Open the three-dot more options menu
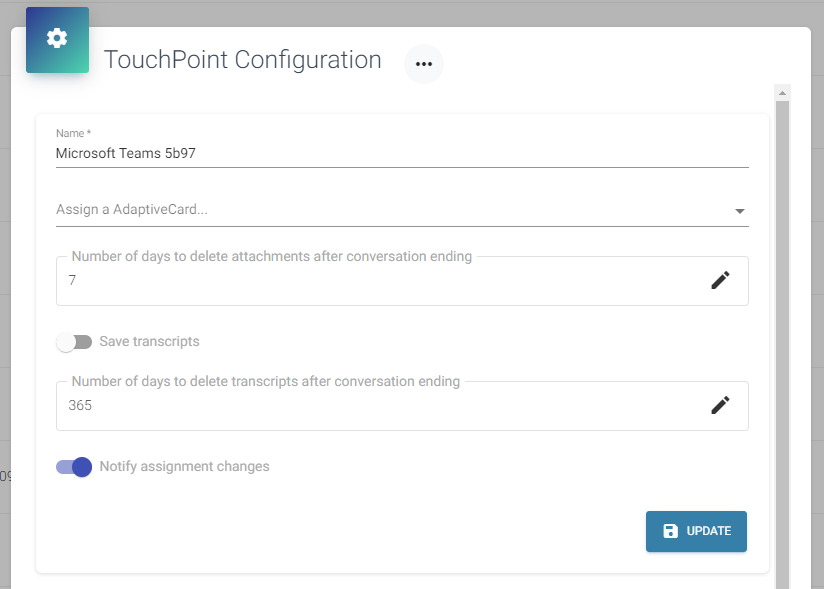 point(423,64)
